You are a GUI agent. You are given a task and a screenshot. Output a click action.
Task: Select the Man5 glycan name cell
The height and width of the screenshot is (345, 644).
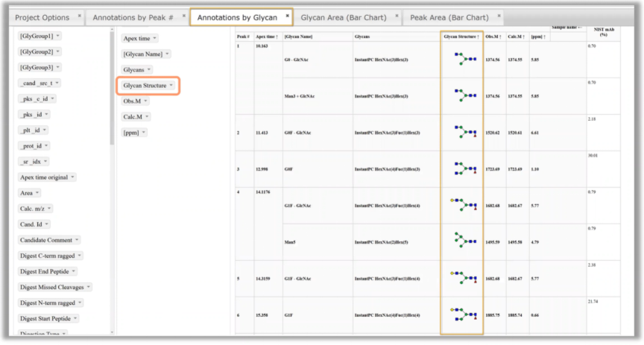[x=318, y=242]
